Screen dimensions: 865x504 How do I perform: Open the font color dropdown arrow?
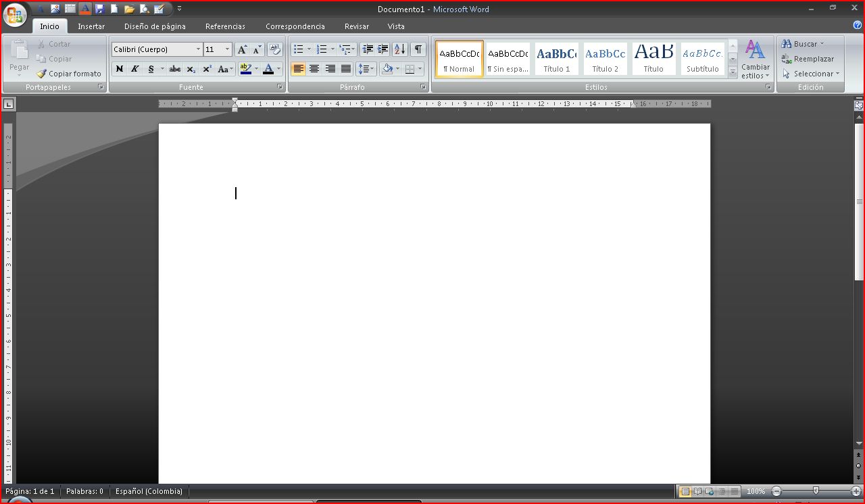pos(277,69)
